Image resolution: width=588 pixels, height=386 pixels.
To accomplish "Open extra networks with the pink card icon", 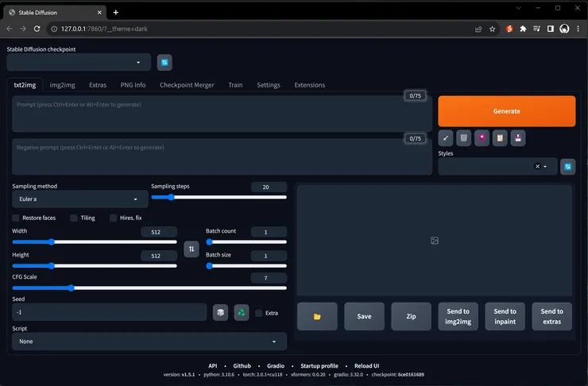I will tap(482, 138).
